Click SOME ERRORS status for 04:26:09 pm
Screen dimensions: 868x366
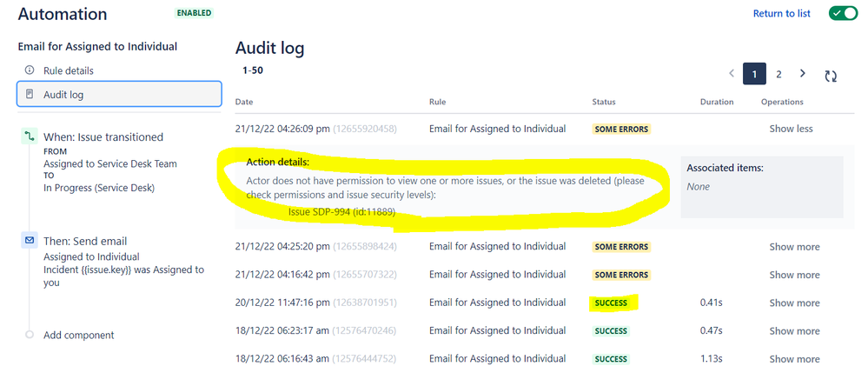point(621,129)
